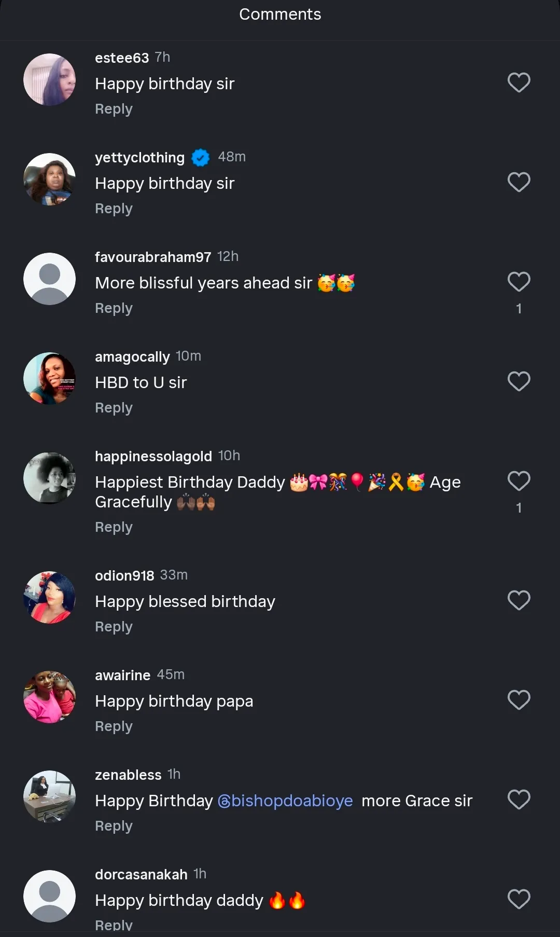This screenshot has height=937, width=560.
Task: Like yettyclothing's comment with the heart
Action: tap(519, 182)
